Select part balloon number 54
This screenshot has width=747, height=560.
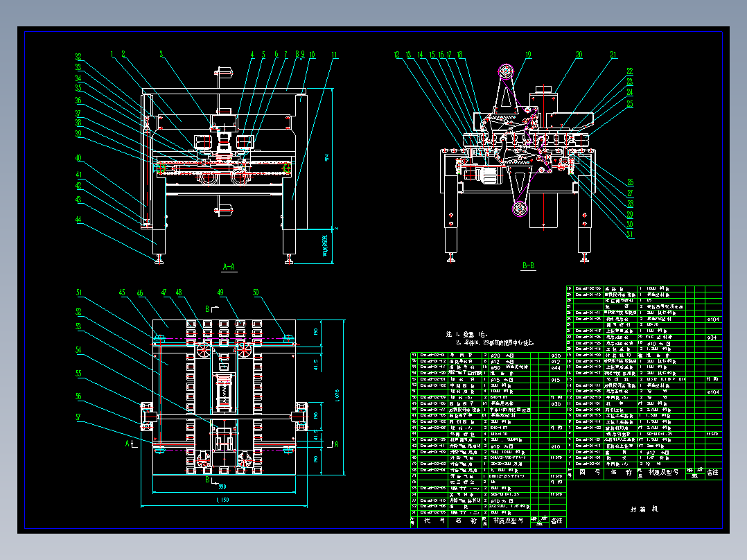click(78, 350)
